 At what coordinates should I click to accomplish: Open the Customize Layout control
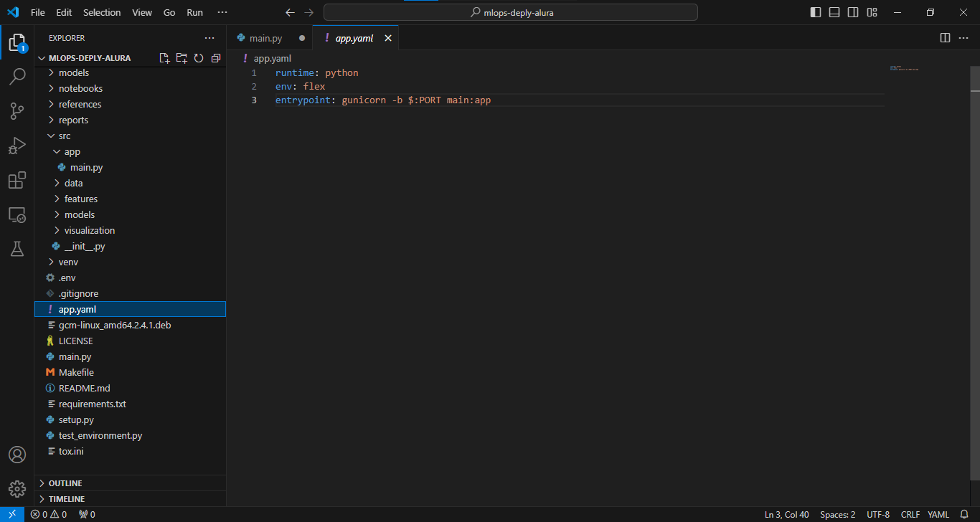[x=872, y=12]
